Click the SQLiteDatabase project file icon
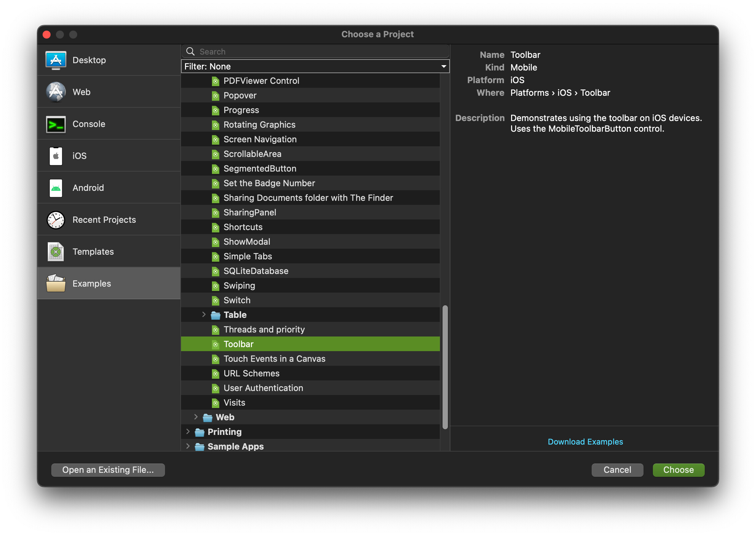The height and width of the screenshot is (536, 756). [216, 271]
